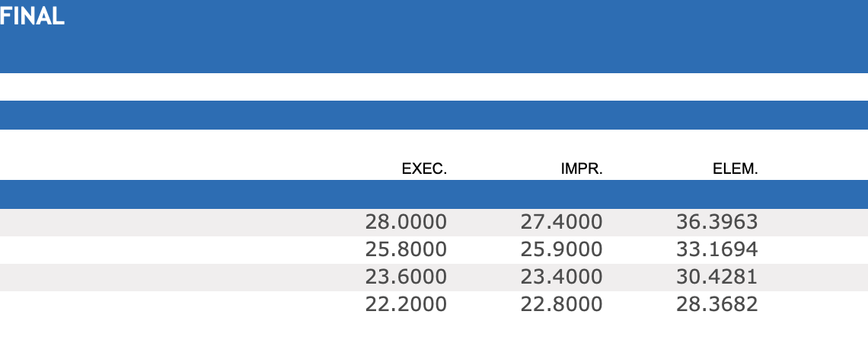This screenshot has width=868, height=337.
Task: Click the blue divider bar above column headers
Action: click(434, 115)
